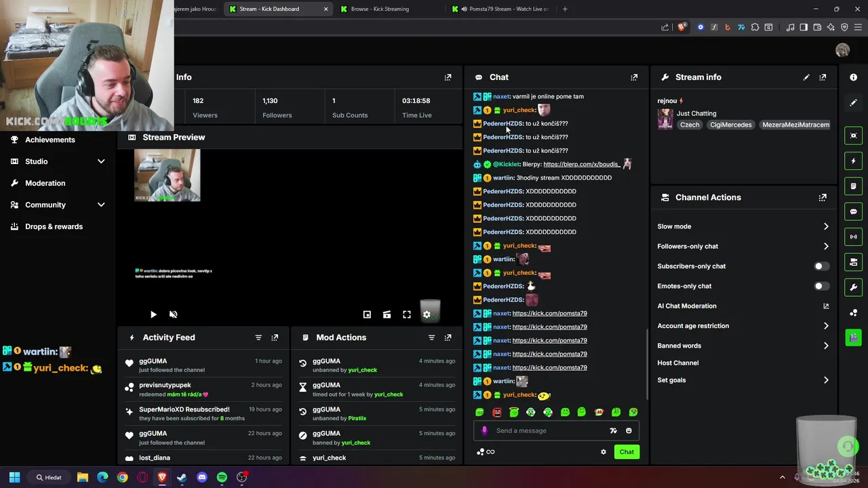Viewport: 868px width, 488px height.
Task: Open the Windows Start menu
Action: coord(14,477)
